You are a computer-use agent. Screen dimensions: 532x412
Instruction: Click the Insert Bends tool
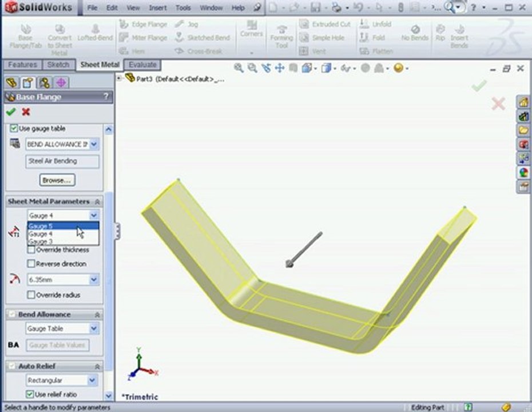459,36
